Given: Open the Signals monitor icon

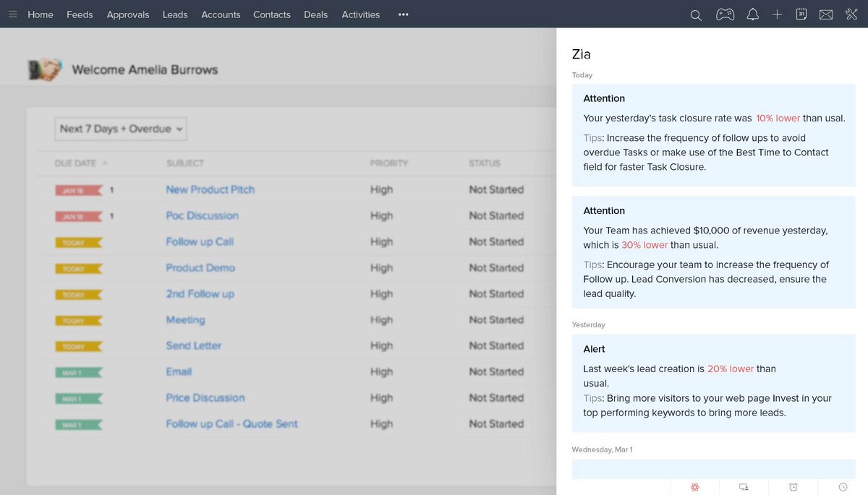Looking at the screenshot, I should tap(744, 487).
